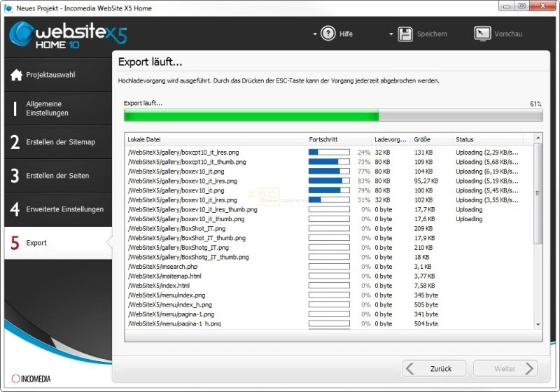
Task: Sort by Größe column header
Action: tap(432, 139)
